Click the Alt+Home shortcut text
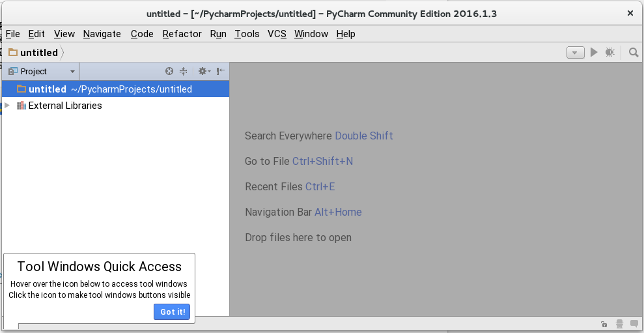This screenshot has height=333, width=644. (x=338, y=212)
